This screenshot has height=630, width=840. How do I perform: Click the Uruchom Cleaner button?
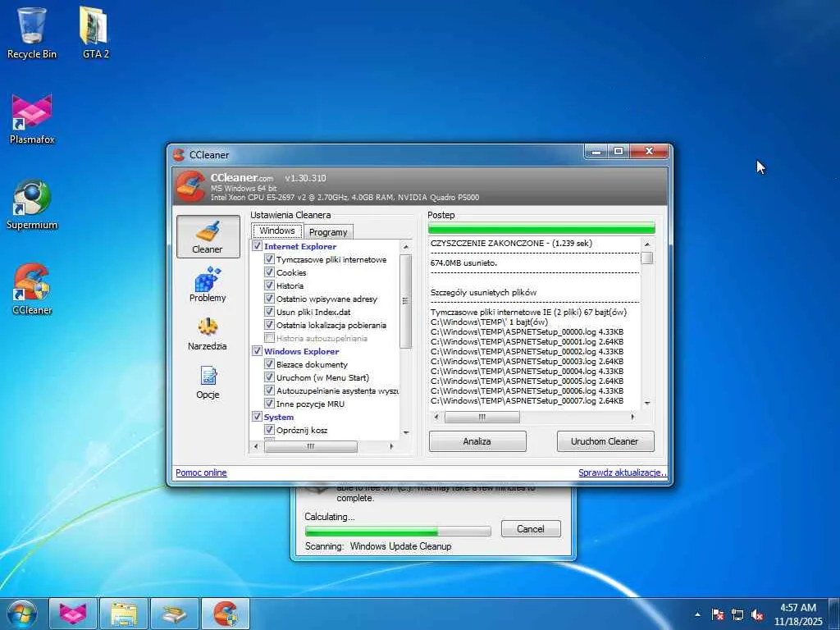605,441
